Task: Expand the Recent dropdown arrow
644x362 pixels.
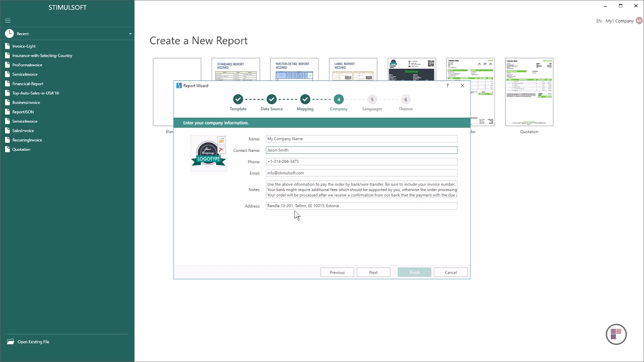Action: click(x=130, y=34)
